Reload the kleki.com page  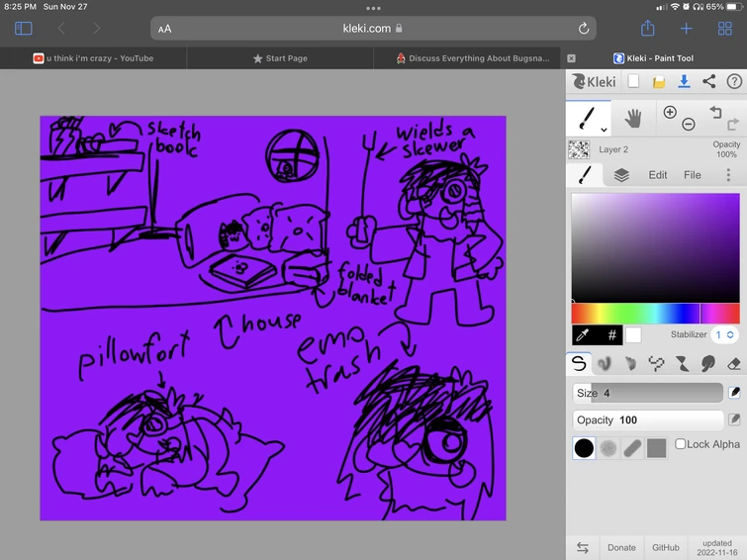click(584, 29)
